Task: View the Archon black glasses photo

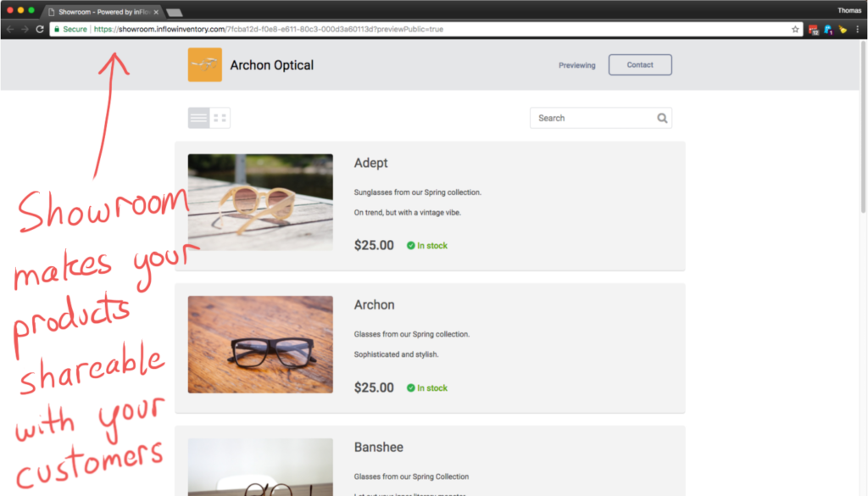Action: [260, 344]
